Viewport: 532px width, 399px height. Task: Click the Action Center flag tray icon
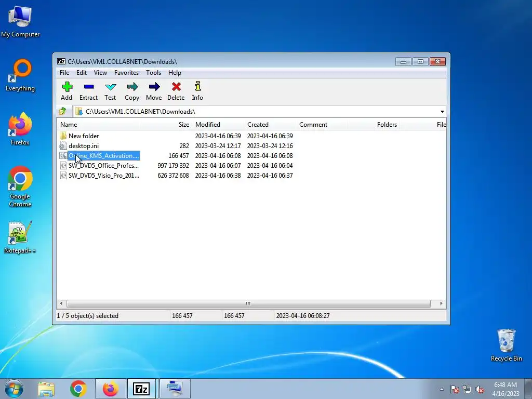pos(455,389)
